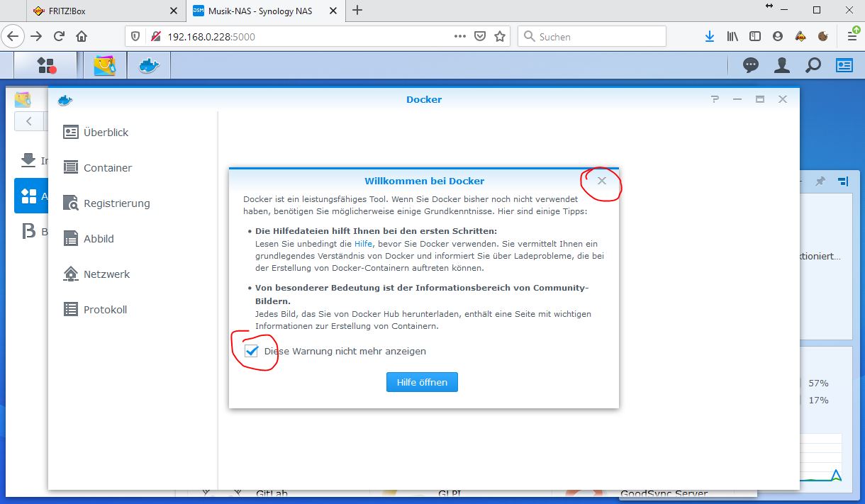
Task: Open the Überblick overview in Docker
Action: pos(106,132)
